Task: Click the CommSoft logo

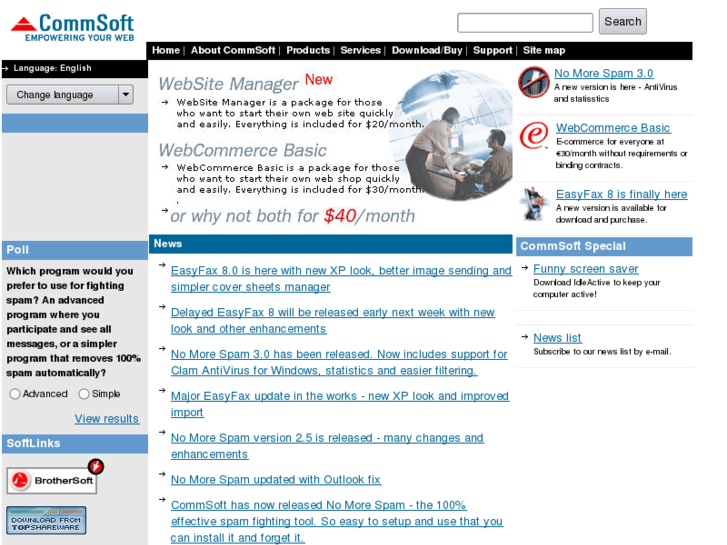Action: [x=73, y=27]
